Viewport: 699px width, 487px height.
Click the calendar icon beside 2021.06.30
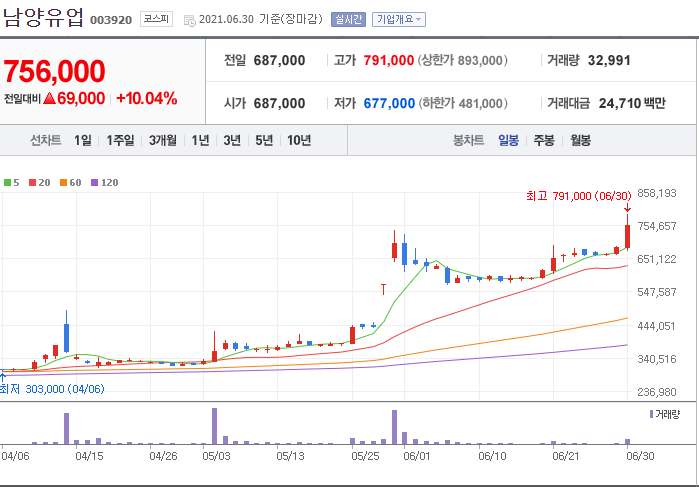point(189,21)
